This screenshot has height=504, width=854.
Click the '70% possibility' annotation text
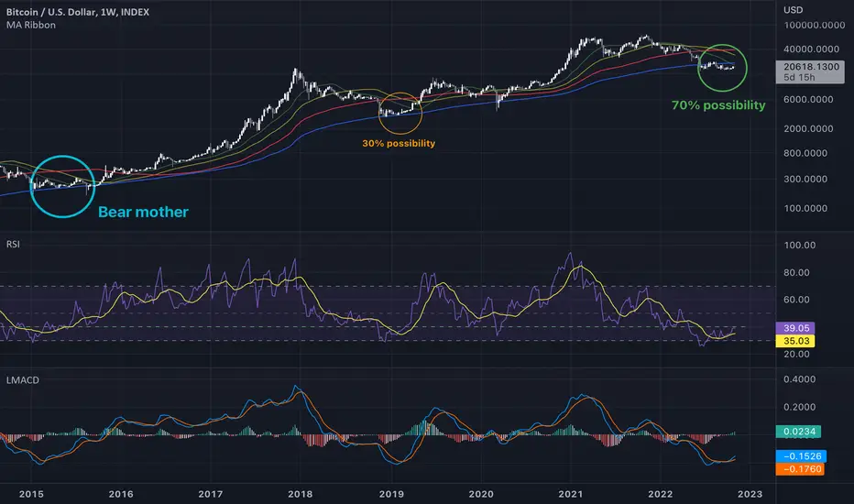click(718, 105)
